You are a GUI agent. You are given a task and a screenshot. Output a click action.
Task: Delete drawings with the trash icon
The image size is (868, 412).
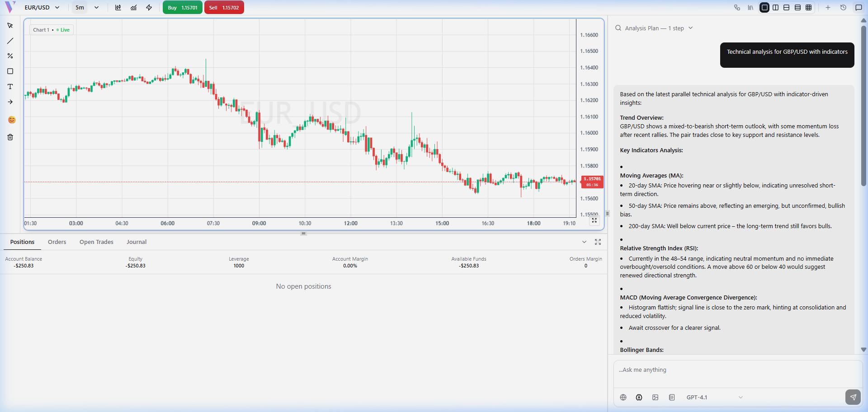[10, 137]
